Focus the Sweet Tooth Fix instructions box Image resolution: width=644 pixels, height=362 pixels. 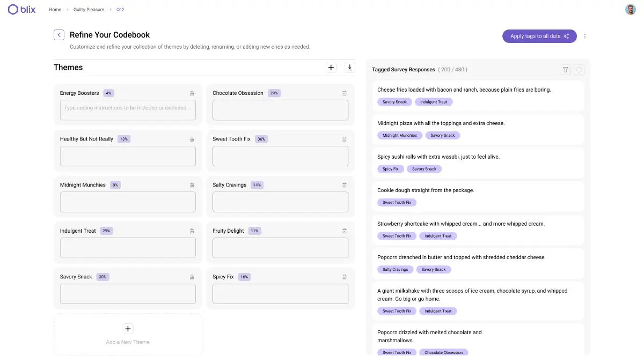280,156
